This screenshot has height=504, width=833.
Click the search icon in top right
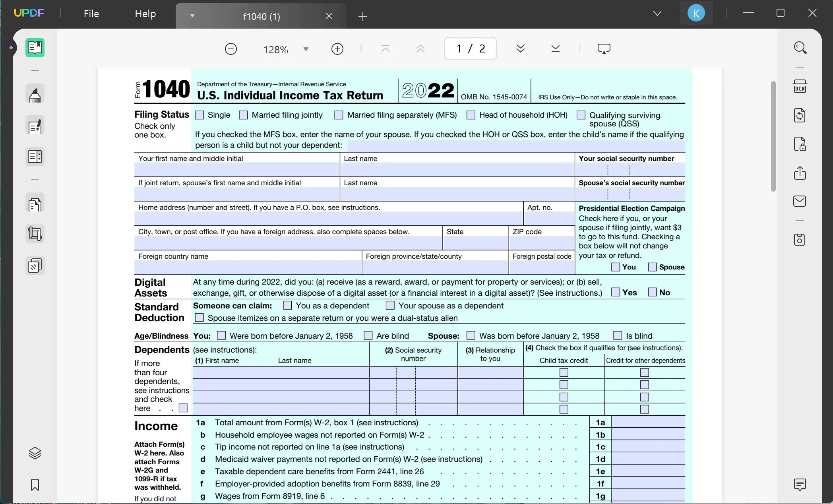pos(800,48)
